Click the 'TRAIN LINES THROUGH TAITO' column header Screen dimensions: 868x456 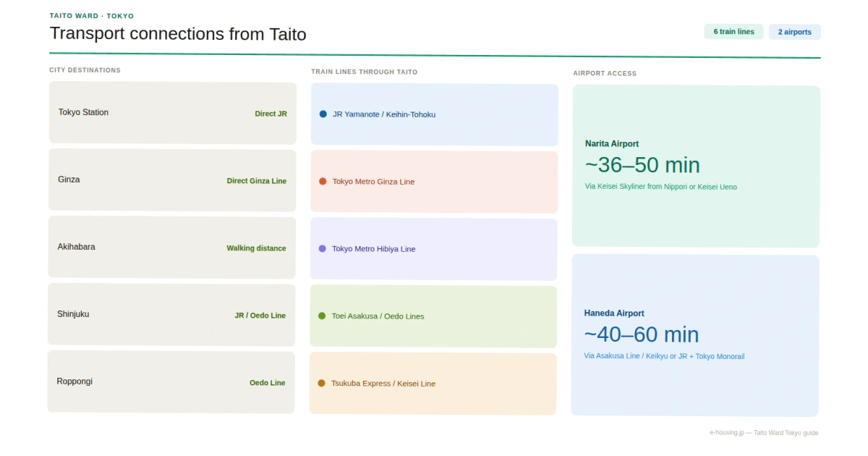coord(364,72)
